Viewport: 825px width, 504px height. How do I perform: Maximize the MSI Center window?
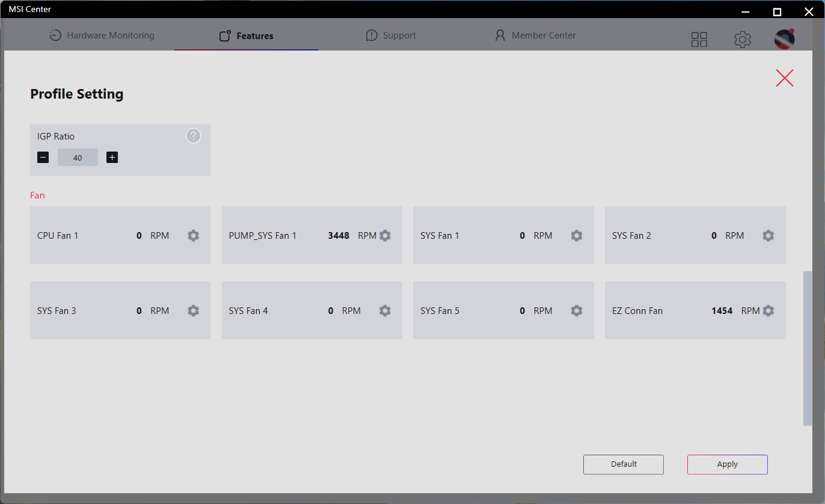click(x=777, y=11)
